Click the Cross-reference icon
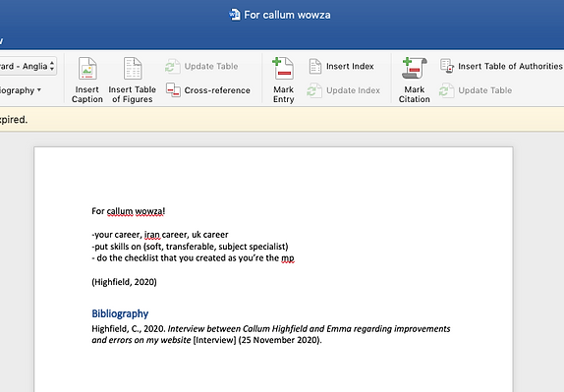 coord(173,90)
